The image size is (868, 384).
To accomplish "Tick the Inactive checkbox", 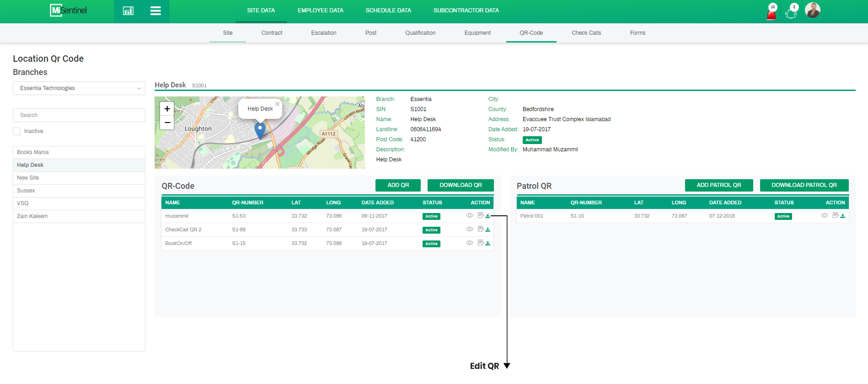I will click(17, 131).
